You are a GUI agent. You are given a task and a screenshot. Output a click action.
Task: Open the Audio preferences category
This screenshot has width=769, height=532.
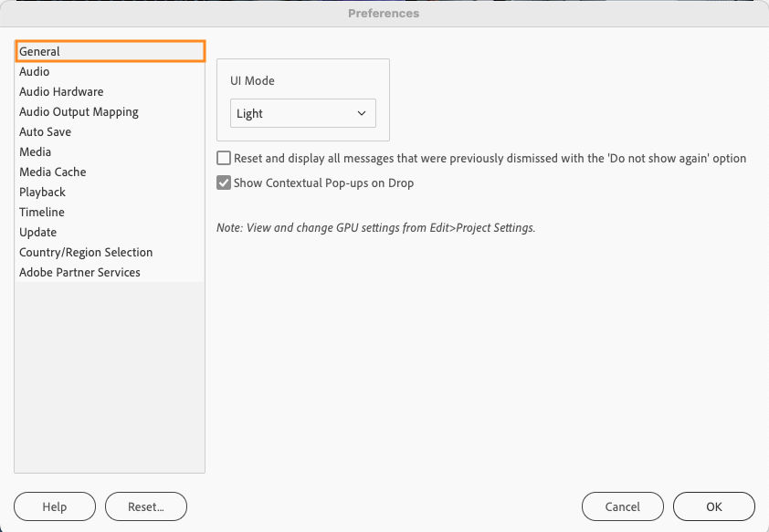35,71
